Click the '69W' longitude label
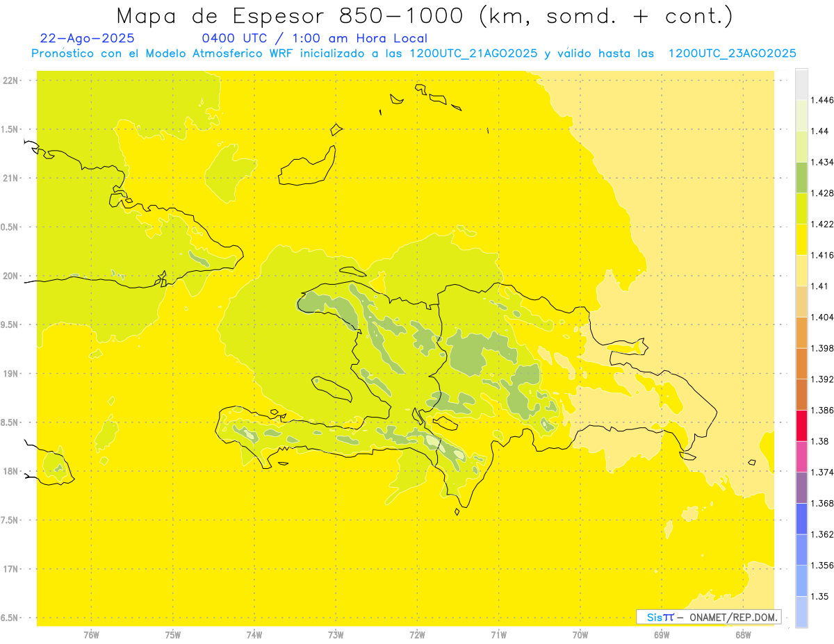This screenshot has height=644, width=834. pos(662,634)
